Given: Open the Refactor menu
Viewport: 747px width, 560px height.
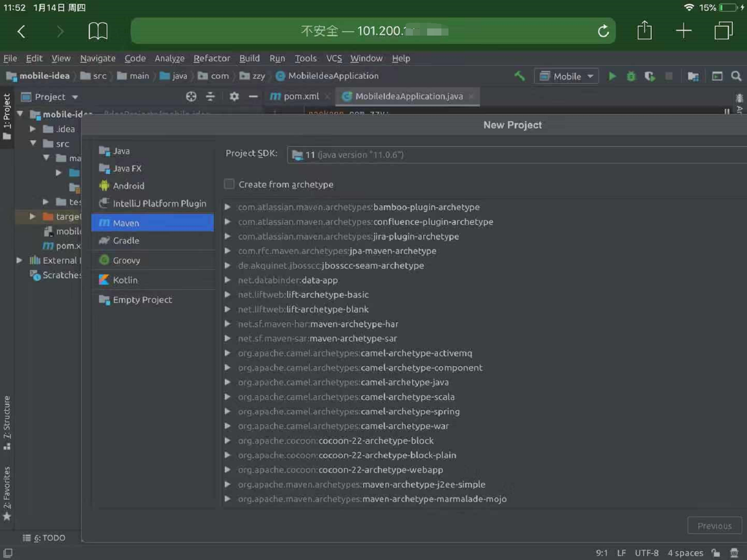Looking at the screenshot, I should [x=212, y=58].
